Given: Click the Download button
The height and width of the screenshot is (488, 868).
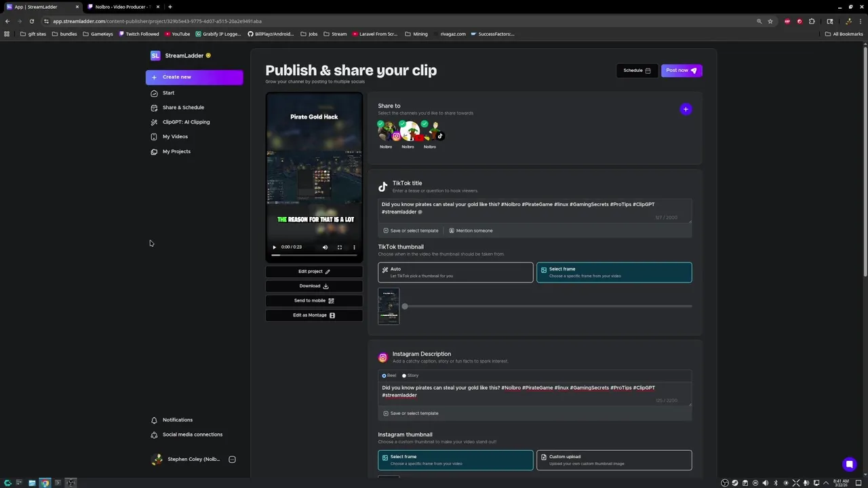Looking at the screenshot, I should [314, 286].
